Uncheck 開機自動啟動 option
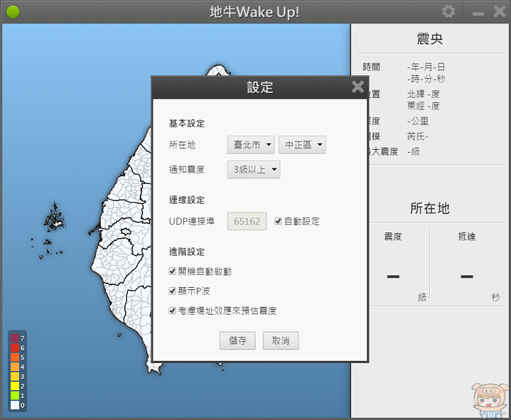The height and width of the screenshot is (420, 511). coord(172,271)
